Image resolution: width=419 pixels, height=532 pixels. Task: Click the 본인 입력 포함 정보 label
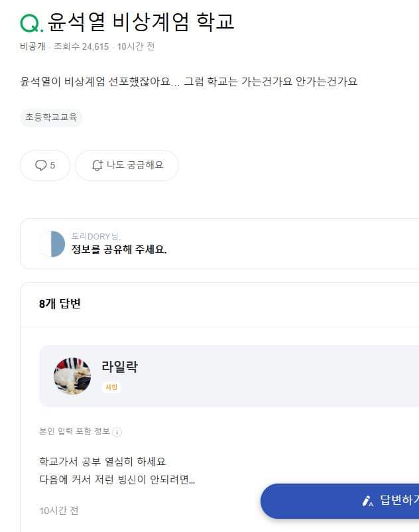coord(74,431)
